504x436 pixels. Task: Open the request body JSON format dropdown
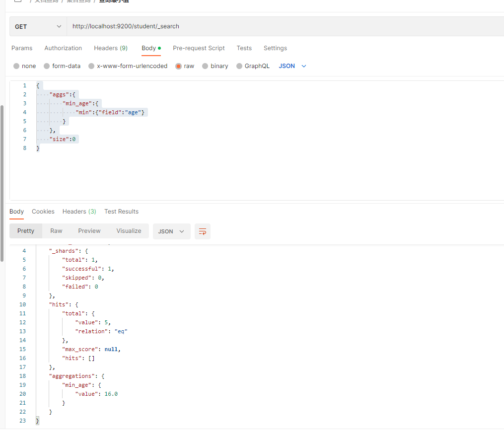point(292,66)
